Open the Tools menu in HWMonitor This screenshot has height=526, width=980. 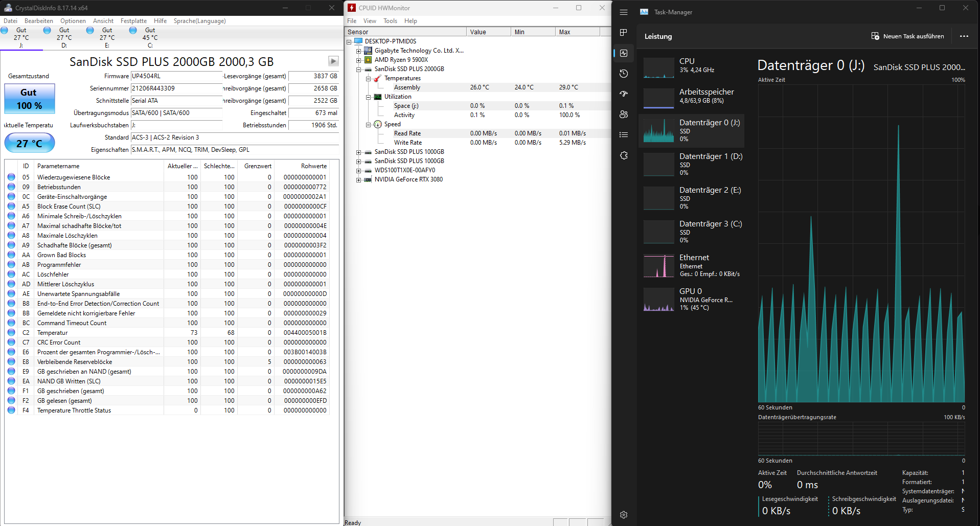coord(390,21)
